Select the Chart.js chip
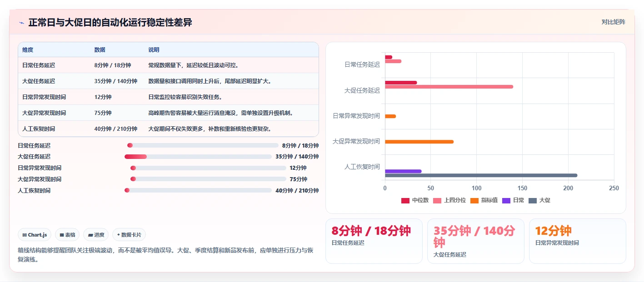 [35, 235]
